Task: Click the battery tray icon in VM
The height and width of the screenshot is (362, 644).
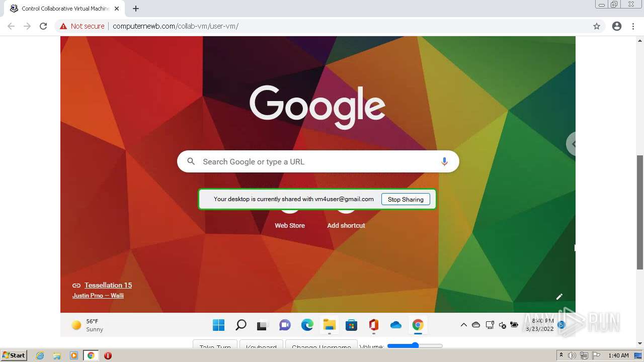Action: pyautogui.click(x=514, y=325)
